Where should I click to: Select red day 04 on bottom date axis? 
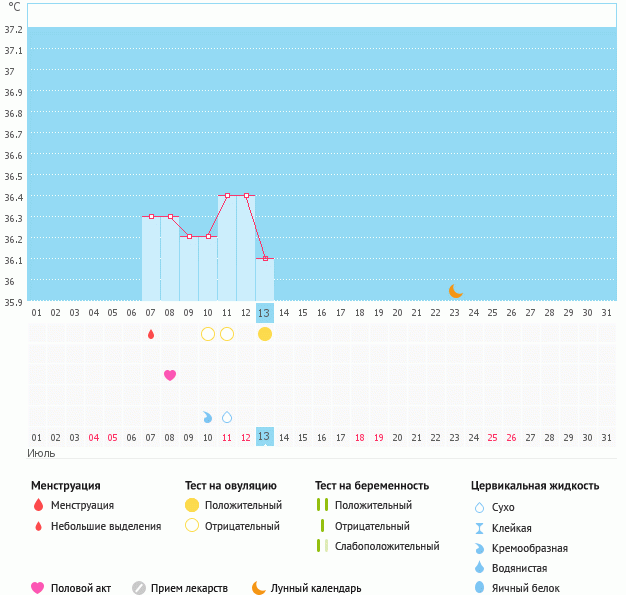point(94,437)
